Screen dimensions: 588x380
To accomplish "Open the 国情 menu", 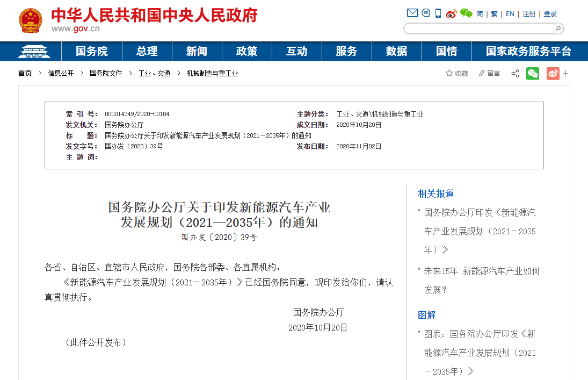I will point(447,52).
